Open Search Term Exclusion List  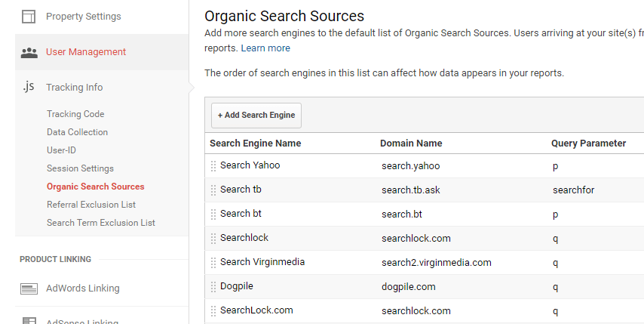[101, 223]
